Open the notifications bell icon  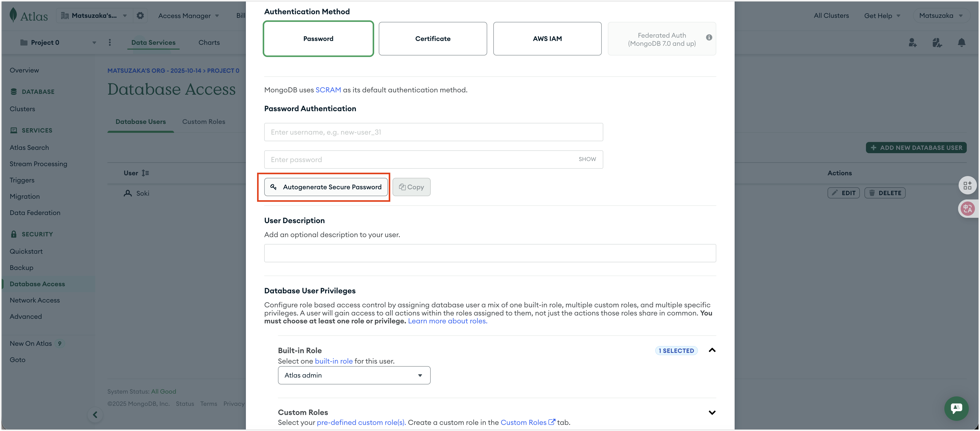tap(961, 42)
